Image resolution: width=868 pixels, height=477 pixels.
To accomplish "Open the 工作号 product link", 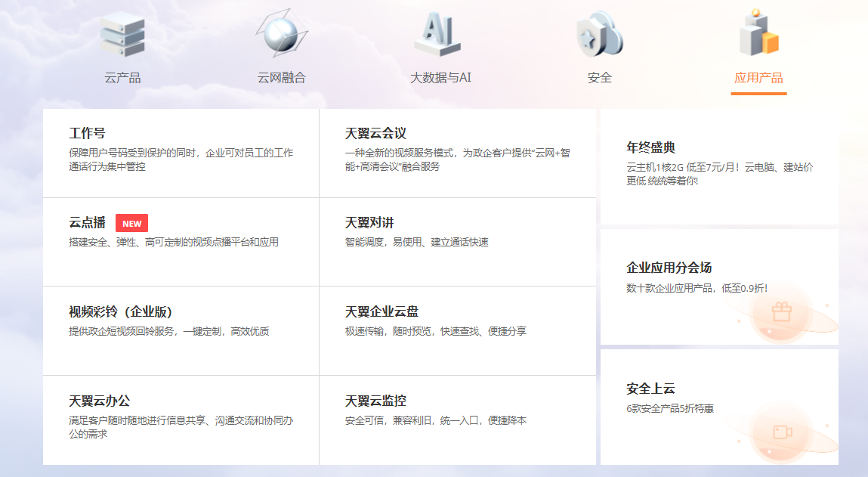I will (87, 134).
